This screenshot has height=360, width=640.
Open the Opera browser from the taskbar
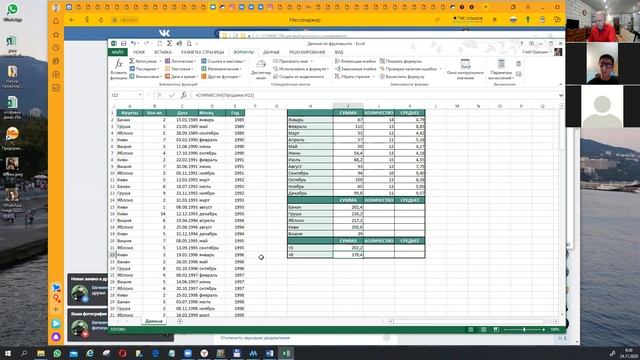coord(122,353)
